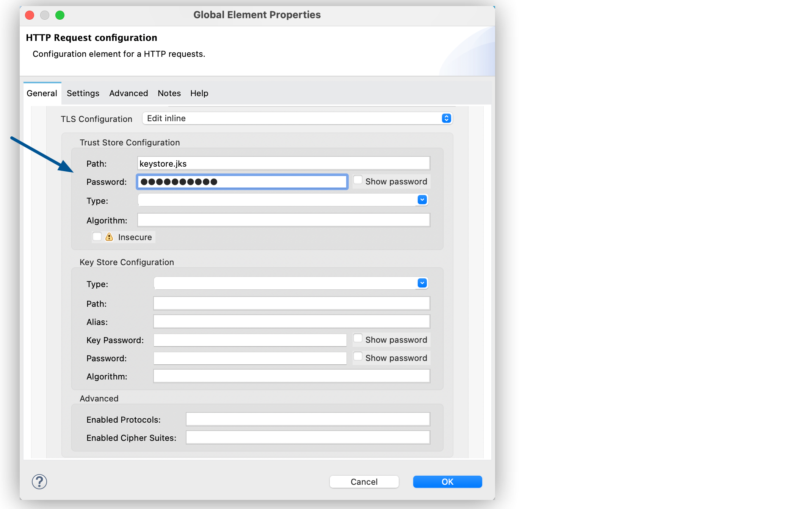
Task: Minimize the Global Element Properties window
Action: tap(44, 15)
